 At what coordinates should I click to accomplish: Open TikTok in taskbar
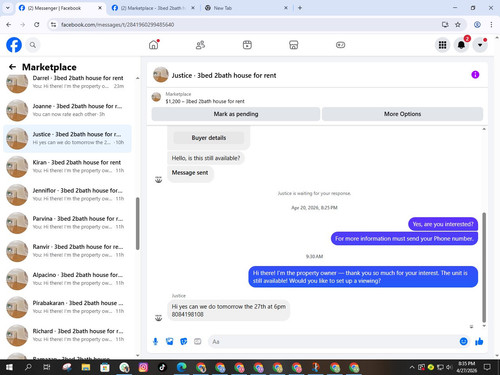[162, 367]
